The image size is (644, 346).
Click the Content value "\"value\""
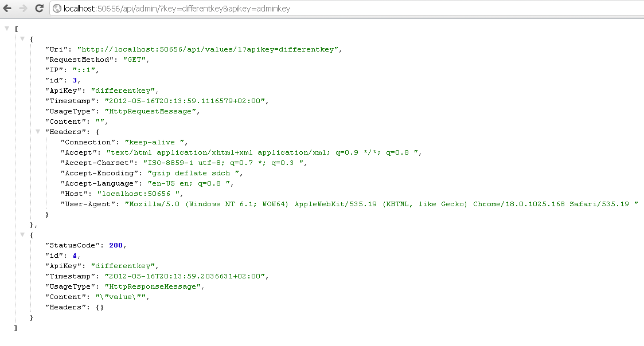click(121, 297)
